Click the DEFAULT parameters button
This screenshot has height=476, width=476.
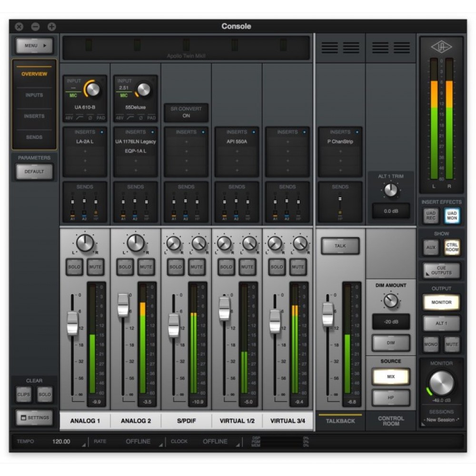[x=34, y=171]
